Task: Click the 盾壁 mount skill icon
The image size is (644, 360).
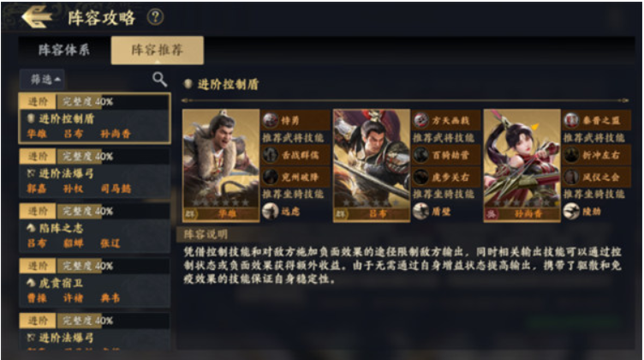Action: click(421, 211)
